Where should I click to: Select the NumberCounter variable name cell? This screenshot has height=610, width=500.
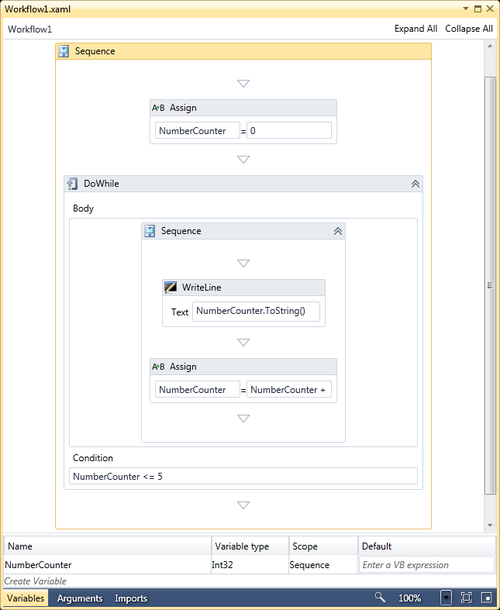coord(107,565)
